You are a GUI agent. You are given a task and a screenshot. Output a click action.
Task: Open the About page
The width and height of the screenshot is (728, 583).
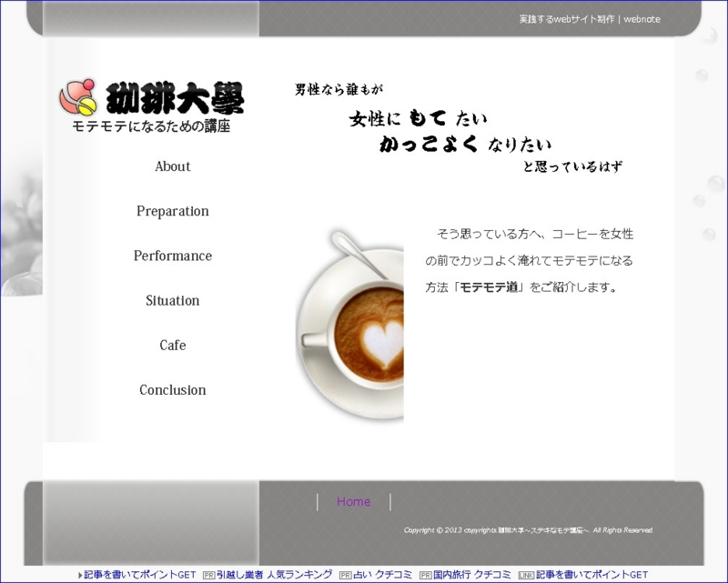pos(172,166)
